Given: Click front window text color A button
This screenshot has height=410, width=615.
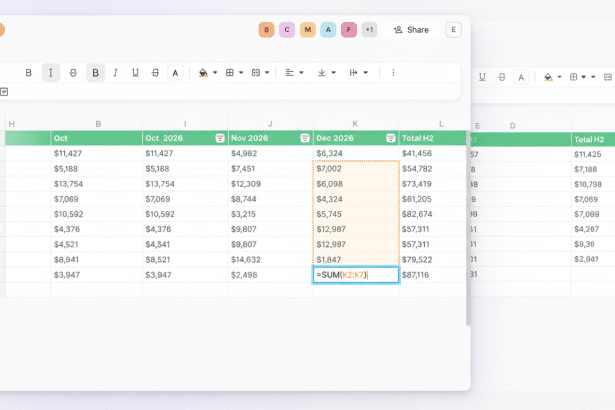Looking at the screenshot, I should click(x=175, y=73).
